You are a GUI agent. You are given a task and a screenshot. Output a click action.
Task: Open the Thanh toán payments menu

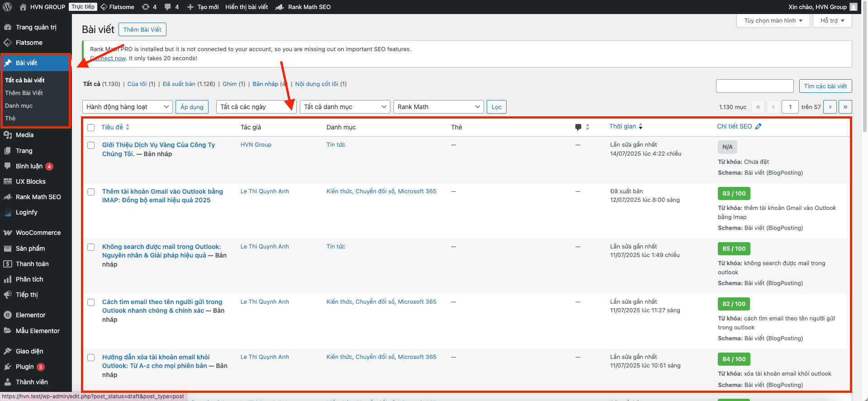coord(36,264)
